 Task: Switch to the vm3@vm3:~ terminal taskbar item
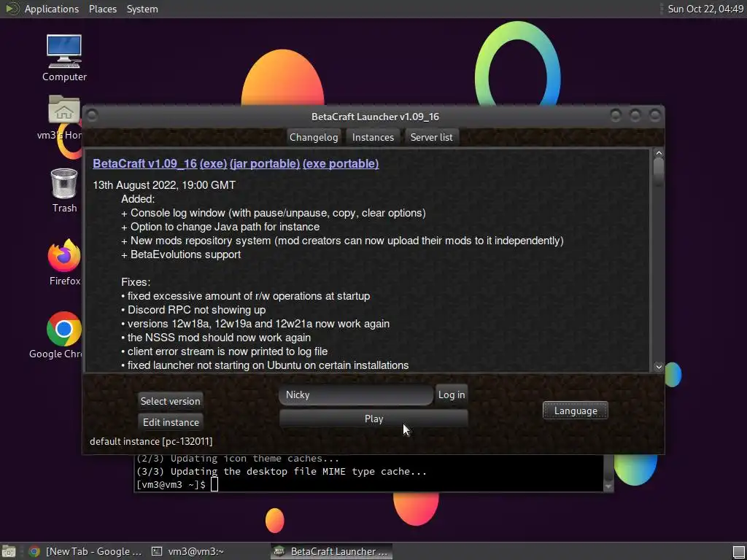190,551
